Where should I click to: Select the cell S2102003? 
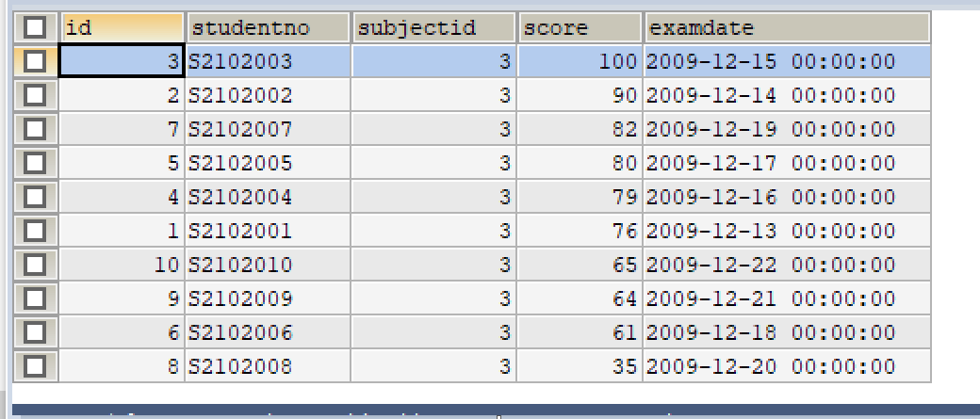269,61
